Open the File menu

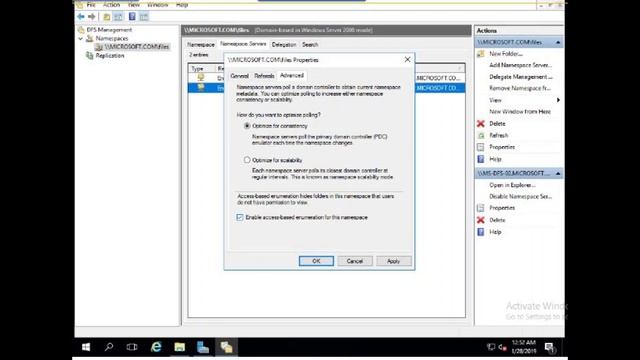[x=91, y=5]
